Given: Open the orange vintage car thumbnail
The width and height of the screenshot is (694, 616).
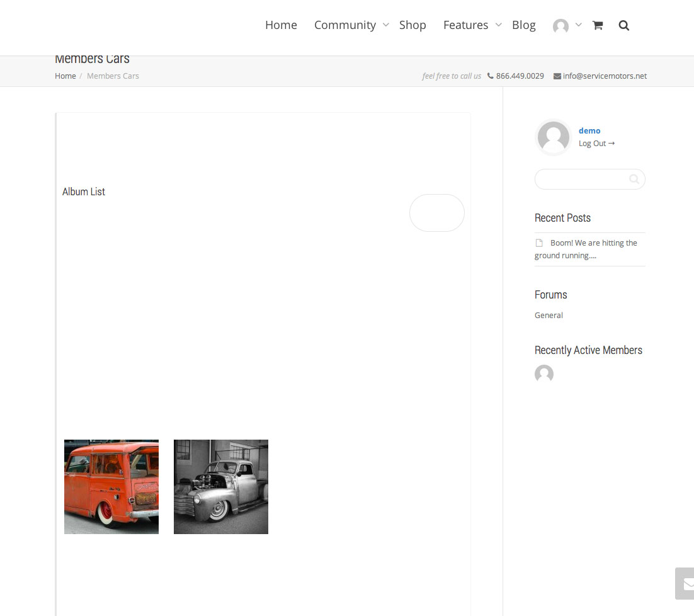Looking at the screenshot, I should click(111, 487).
